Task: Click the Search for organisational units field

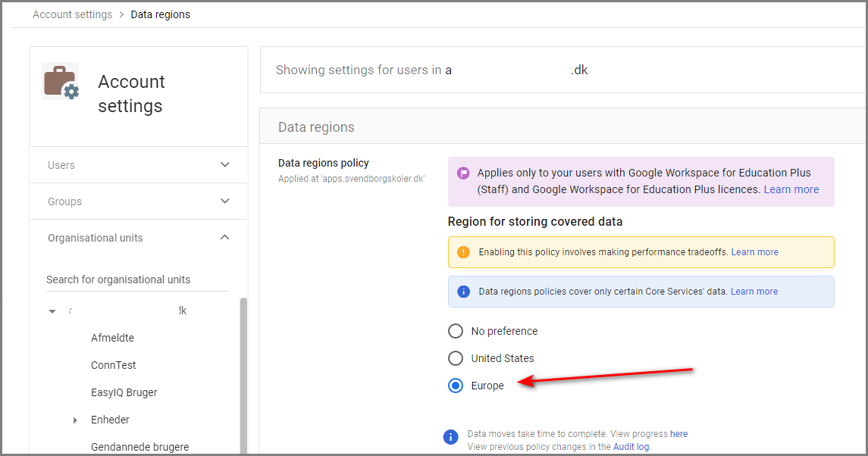Action: pyautogui.click(x=137, y=280)
